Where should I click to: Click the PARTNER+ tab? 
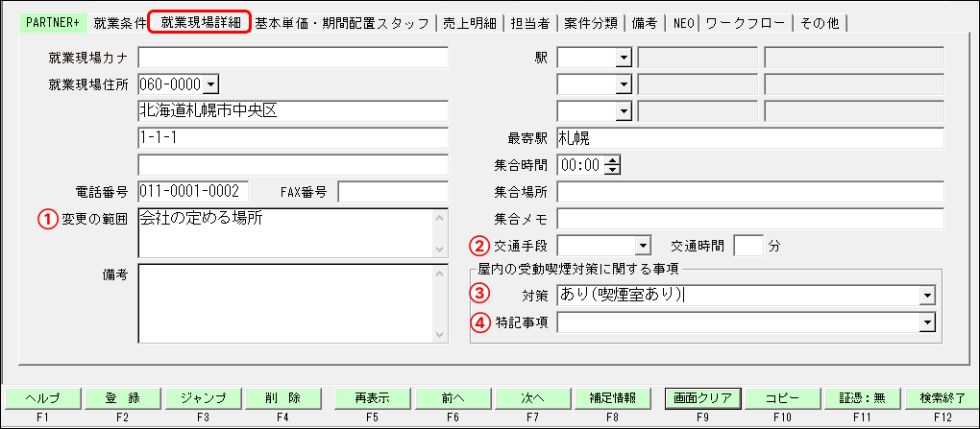[53, 23]
